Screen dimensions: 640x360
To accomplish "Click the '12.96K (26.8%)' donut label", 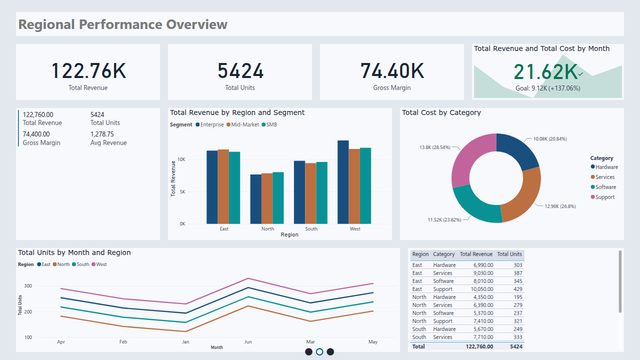I will click(560, 206).
